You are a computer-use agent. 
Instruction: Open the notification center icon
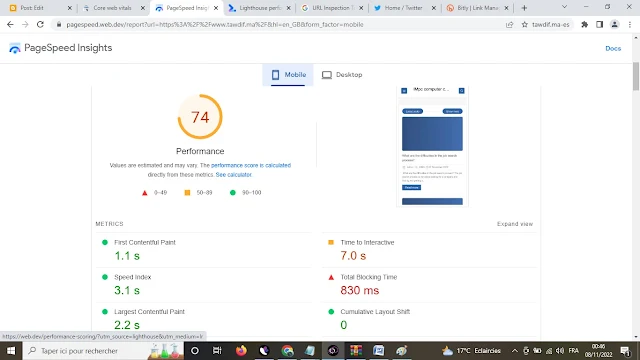[625, 351]
